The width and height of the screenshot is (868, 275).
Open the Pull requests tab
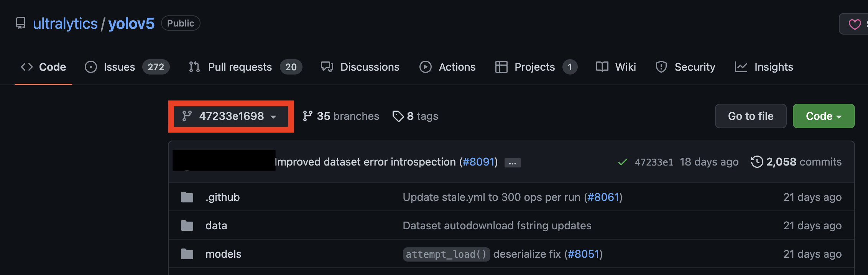tap(239, 67)
